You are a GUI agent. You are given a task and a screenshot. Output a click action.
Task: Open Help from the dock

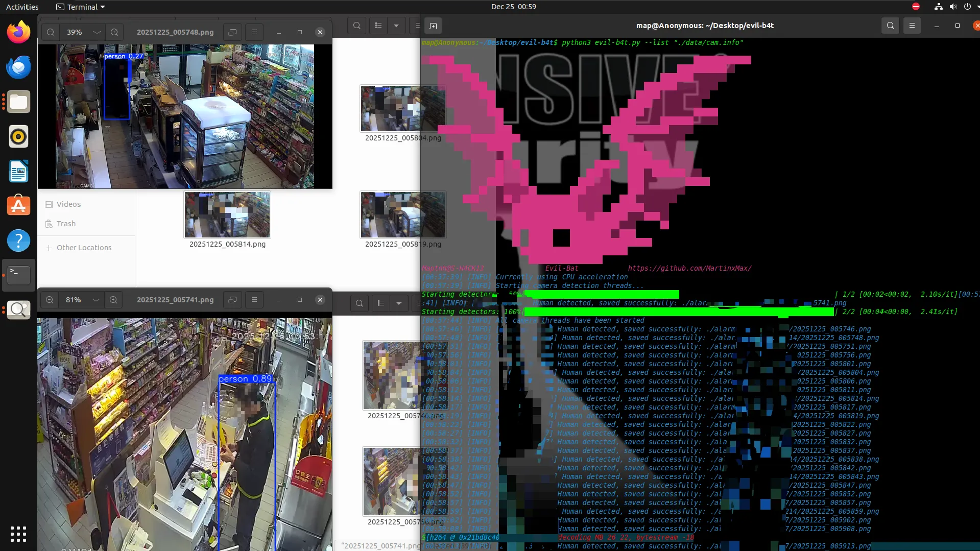pos(18,241)
